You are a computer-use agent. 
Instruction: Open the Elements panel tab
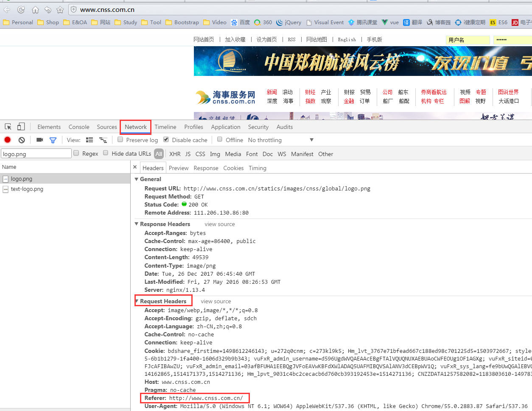pyautogui.click(x=49, y=127)
